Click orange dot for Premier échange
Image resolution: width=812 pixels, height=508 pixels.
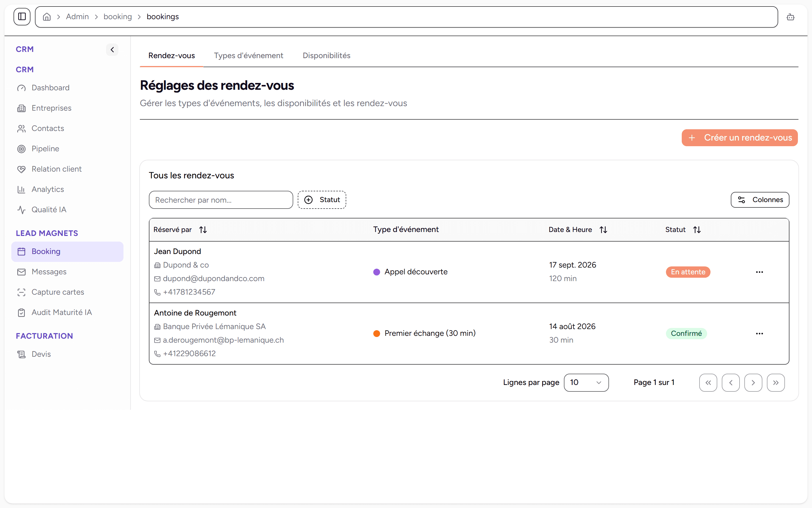(x=376, y=334)
